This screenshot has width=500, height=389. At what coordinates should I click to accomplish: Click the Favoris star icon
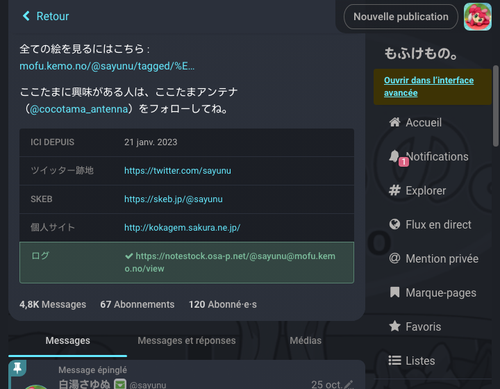pyautogui.click(x=395, y=326)
